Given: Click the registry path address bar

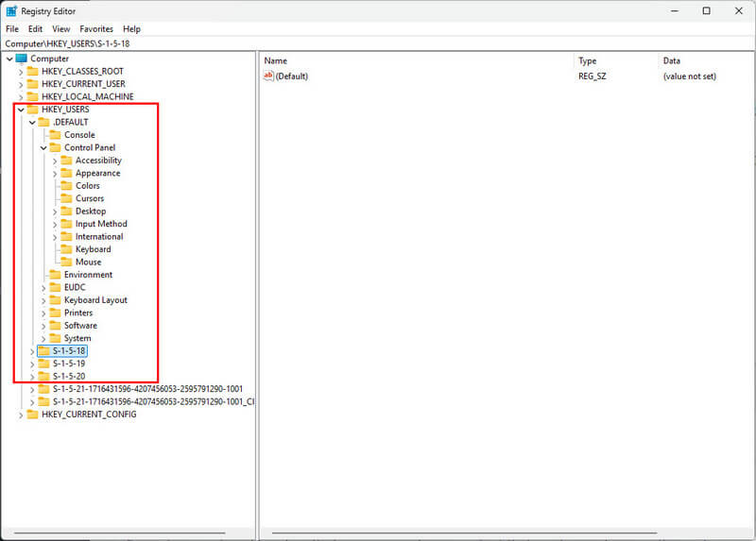Looking at the screenshot, I should (377, 43).
